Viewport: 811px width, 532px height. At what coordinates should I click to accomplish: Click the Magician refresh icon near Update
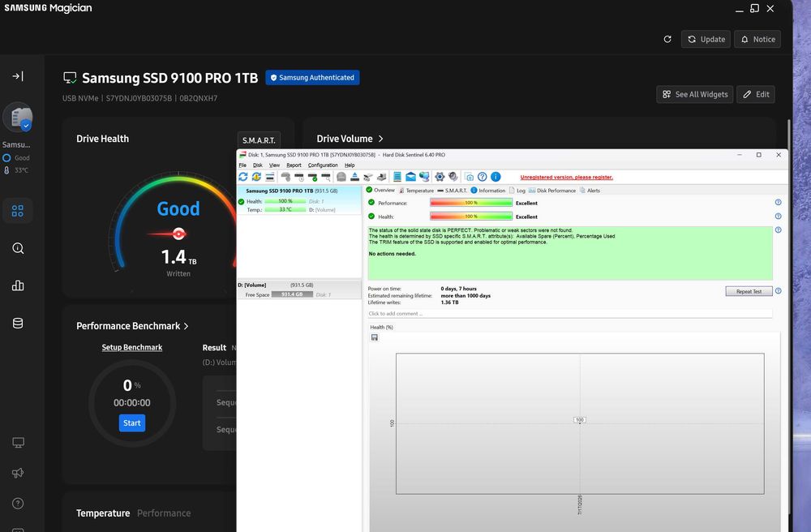point(667,39)
